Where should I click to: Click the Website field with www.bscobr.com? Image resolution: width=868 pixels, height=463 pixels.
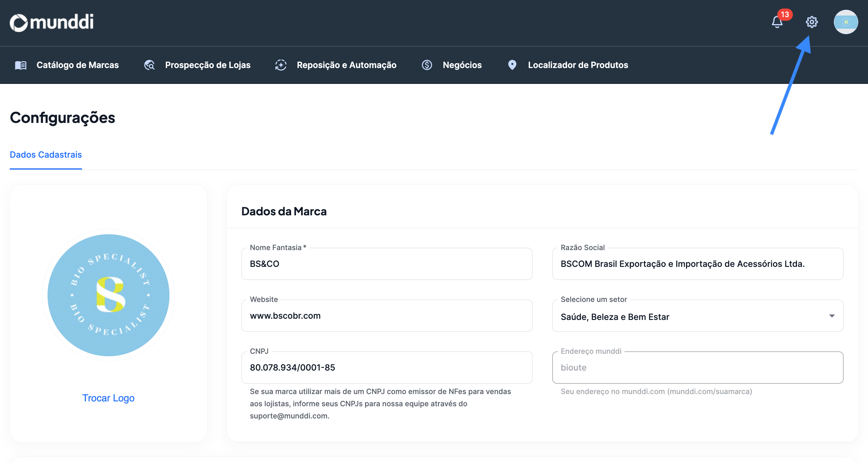pyautogui.click(x=386, y=316)
